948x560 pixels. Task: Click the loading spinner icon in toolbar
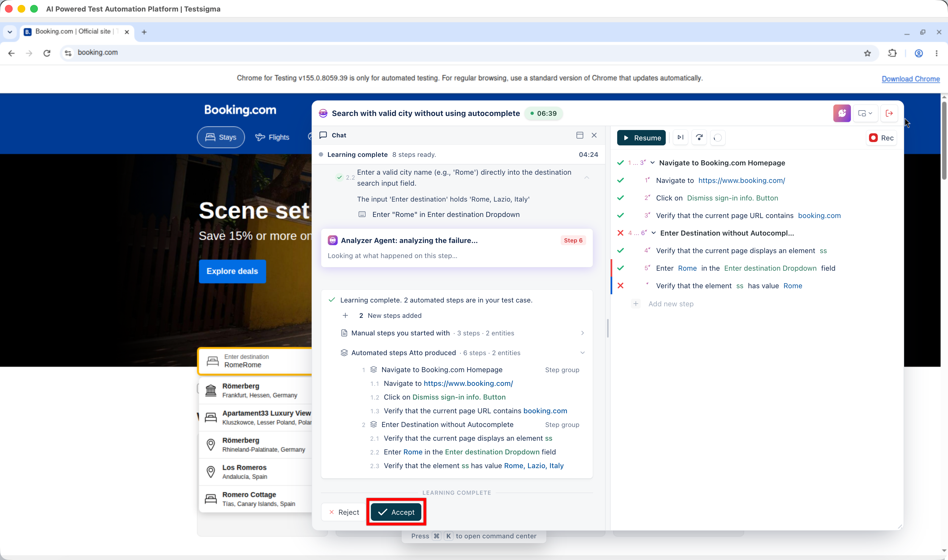(x=718, y=138)
